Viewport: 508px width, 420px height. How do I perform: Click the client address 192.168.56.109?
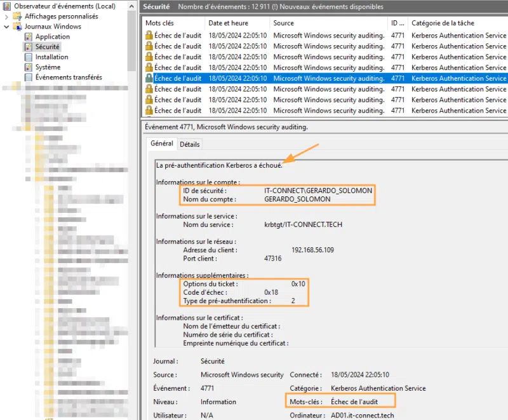pos(312,250)
